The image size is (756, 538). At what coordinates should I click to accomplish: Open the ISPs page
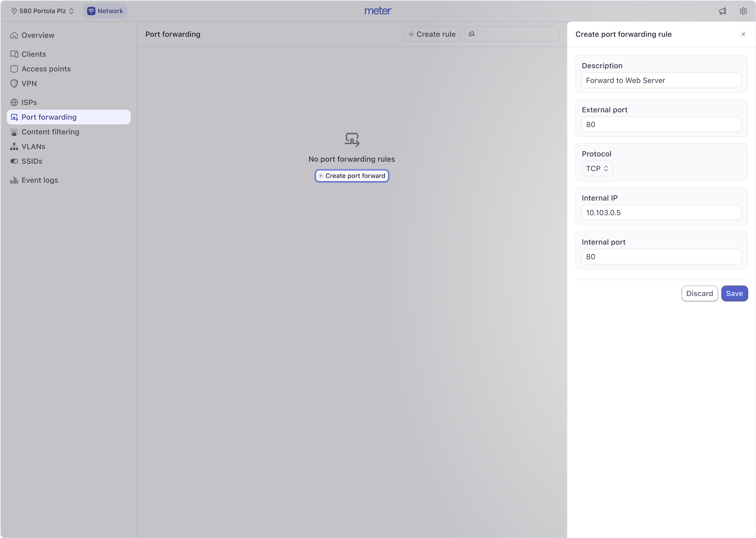coord(68,102)
